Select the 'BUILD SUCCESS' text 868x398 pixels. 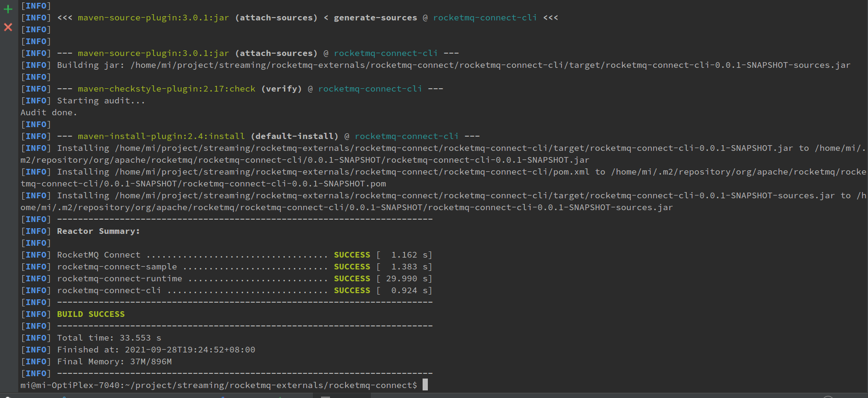point(91,314)
